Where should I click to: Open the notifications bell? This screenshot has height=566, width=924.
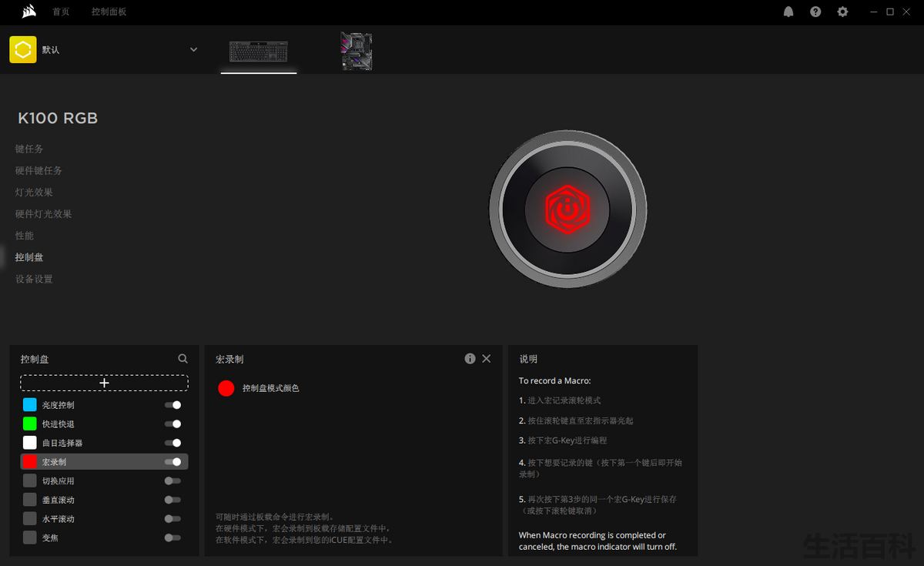(x=788, y=12)
